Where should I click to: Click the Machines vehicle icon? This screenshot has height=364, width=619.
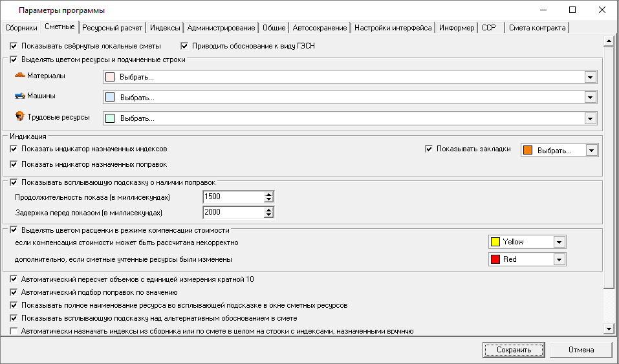coord(19,96)
